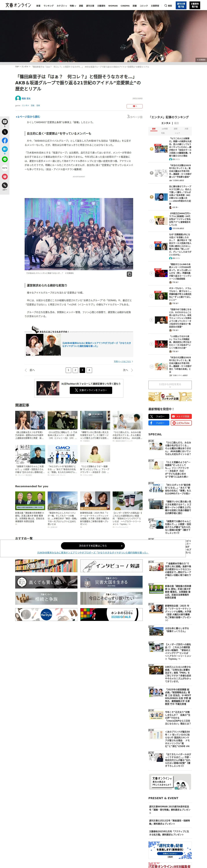The image size is (207, 868).
Task: Open the 写真ページはこちら link
Action: [123, 361]
